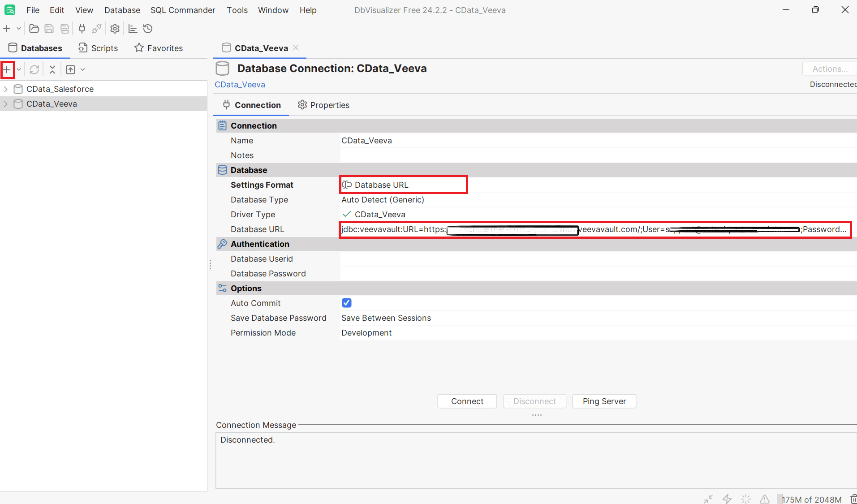Screen dimensions: 857x504
Task: Open a file using the folder toolbar icon
Action: tap(34, 28)
